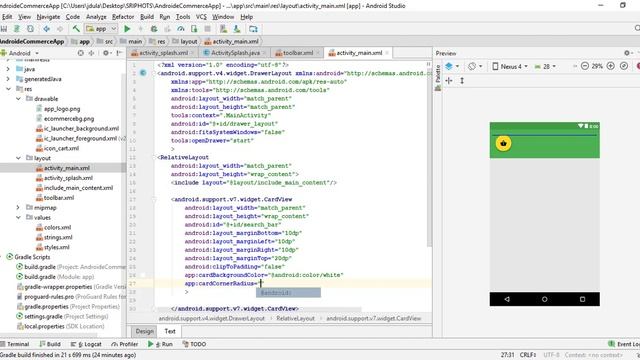Click the CRLF line separator indicator

[x=527, y=355]
